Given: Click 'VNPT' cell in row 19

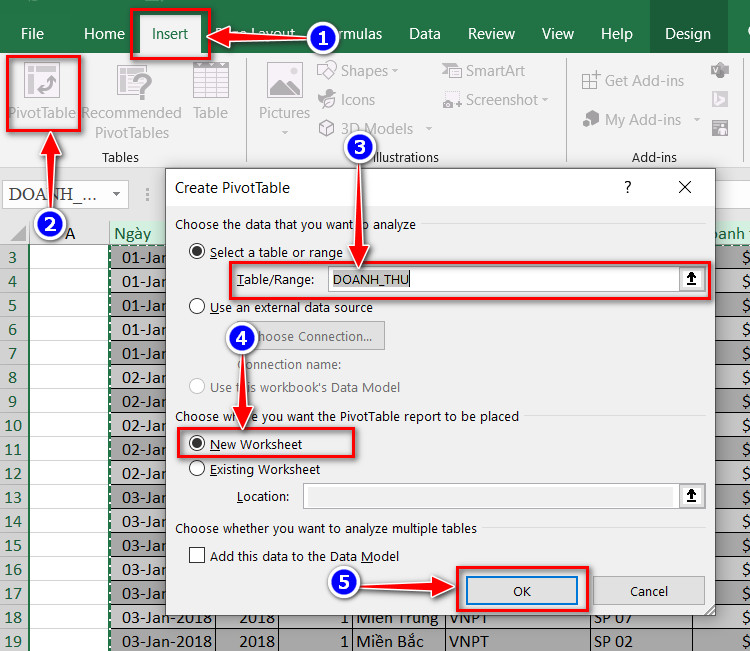Looking at the screenshot, I should (x=518, y=640).
